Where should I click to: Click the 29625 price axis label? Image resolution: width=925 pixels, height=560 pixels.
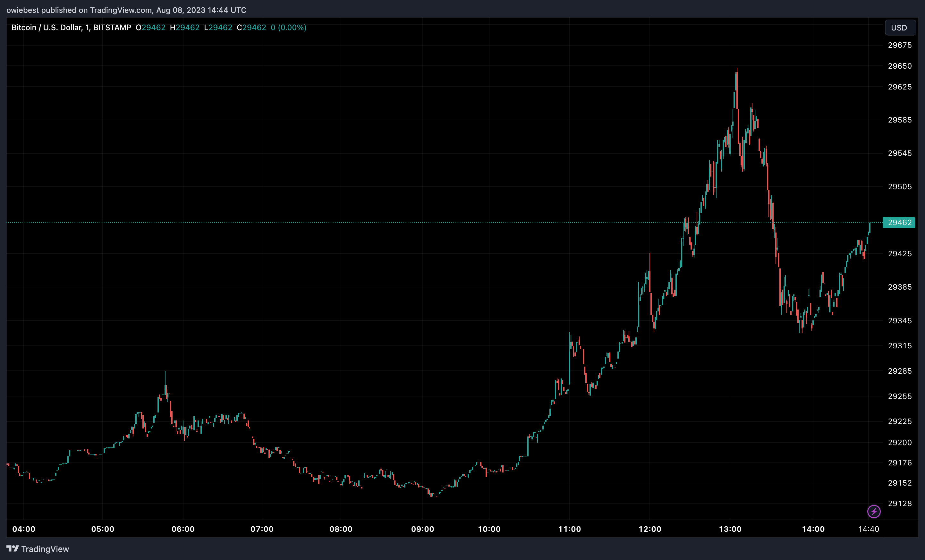pos(899,87)
